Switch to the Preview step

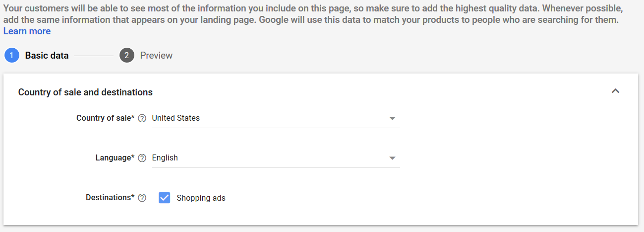click(156, 56)
